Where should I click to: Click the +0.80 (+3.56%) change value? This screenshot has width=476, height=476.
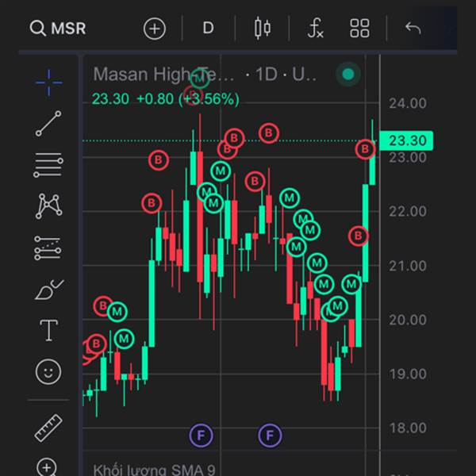coord(188,99)
